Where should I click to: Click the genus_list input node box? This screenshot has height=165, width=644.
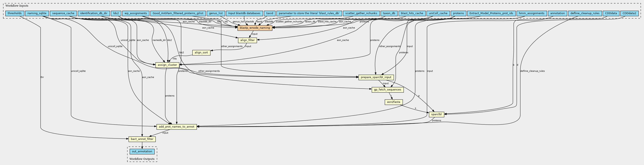coord(216,13)
